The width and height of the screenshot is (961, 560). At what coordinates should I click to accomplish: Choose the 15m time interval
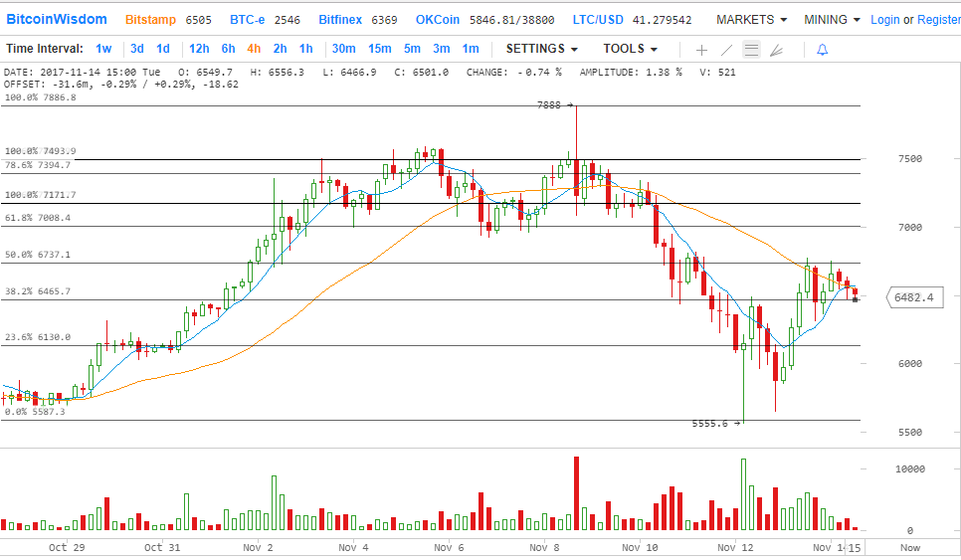tap(379, 49)
